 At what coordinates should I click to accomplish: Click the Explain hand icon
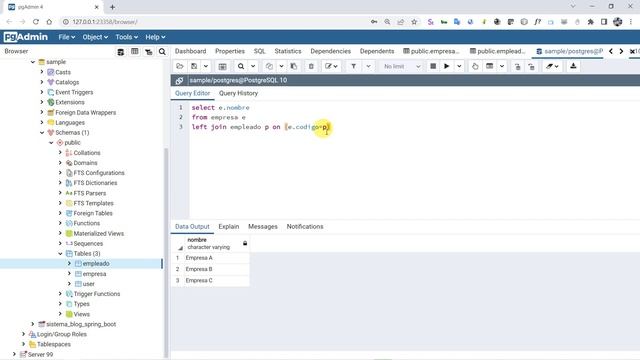coord(475,66)
